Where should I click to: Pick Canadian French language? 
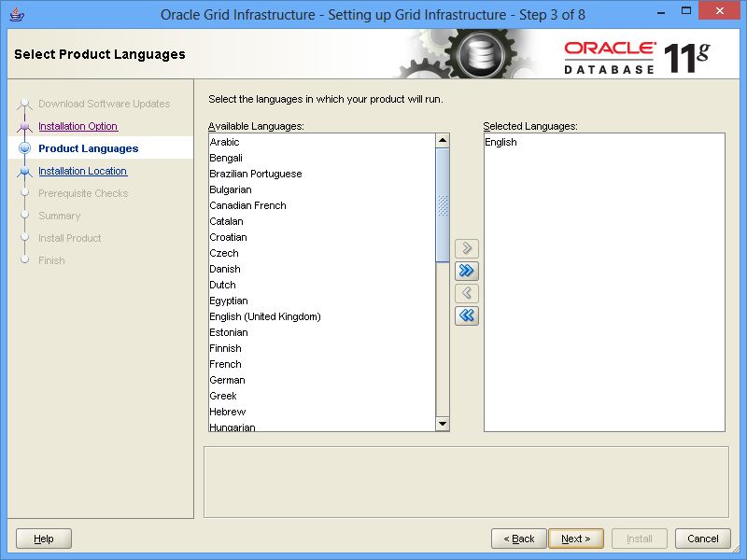pyautogui.click(x=322, y=205)
